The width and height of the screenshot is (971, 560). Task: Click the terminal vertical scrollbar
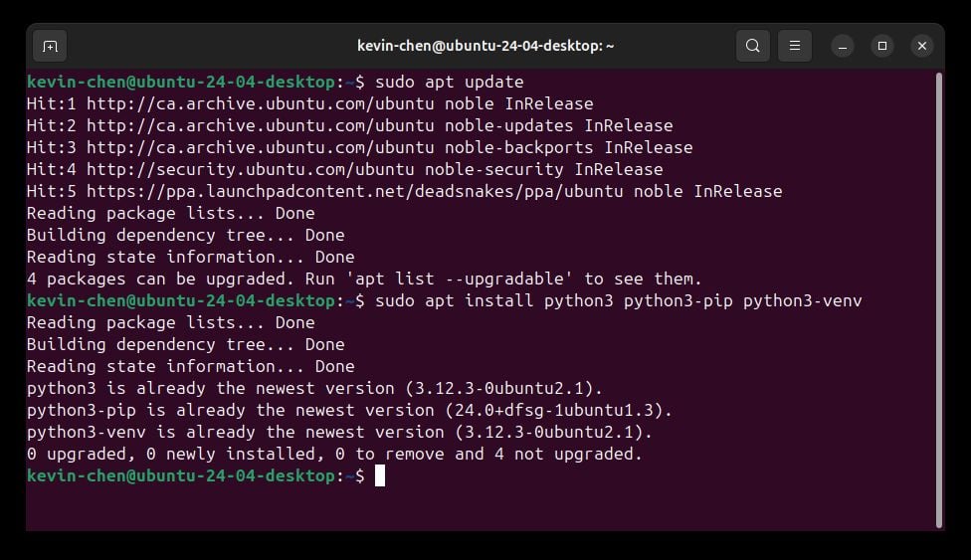[x=939, y=299]
